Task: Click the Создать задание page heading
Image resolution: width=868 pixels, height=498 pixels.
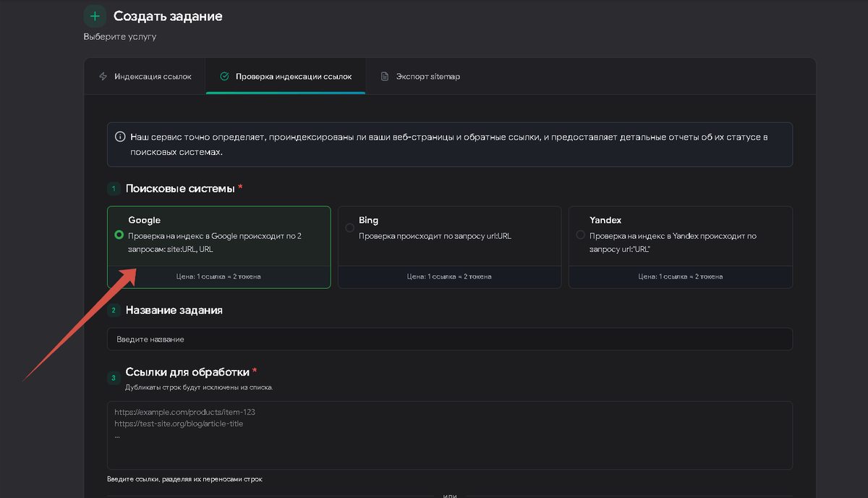Action: coord(168,16)
